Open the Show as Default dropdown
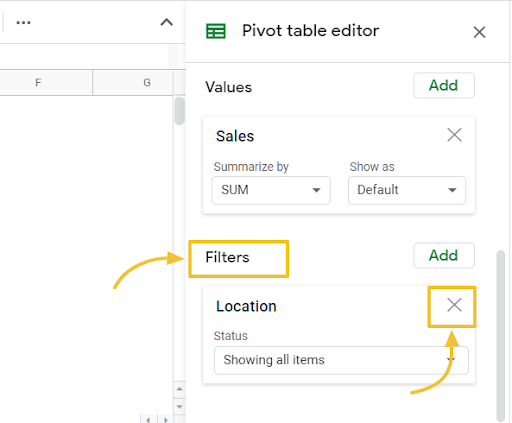Viewport: 512px width, 423px height. point(407,190)
